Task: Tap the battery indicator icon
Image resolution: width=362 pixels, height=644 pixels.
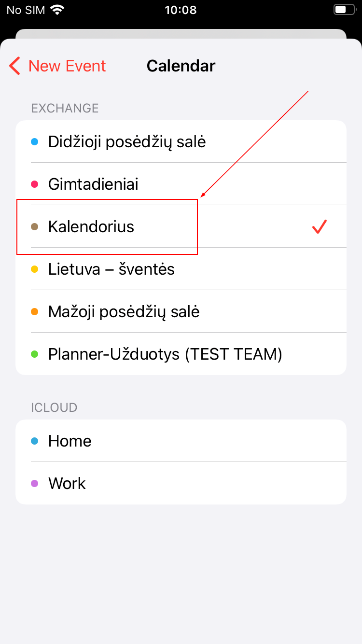Action: [343, 10]
